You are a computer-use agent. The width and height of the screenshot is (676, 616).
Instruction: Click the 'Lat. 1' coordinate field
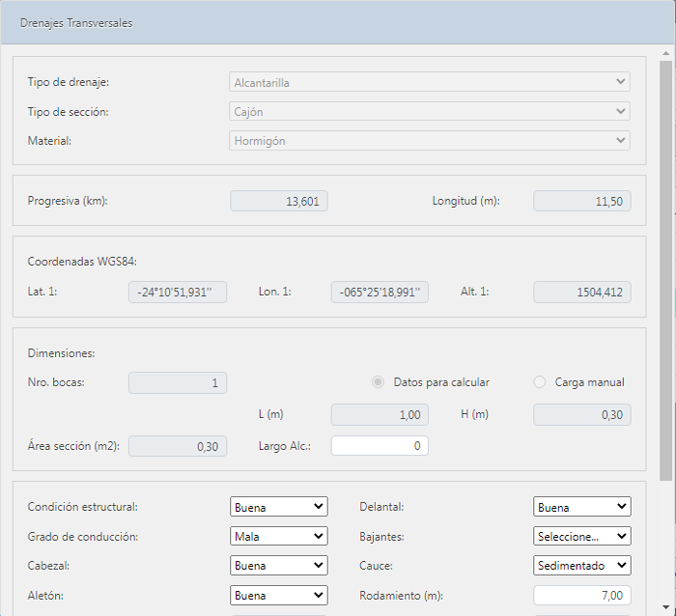pyautogui.click(x=178, y=292)
